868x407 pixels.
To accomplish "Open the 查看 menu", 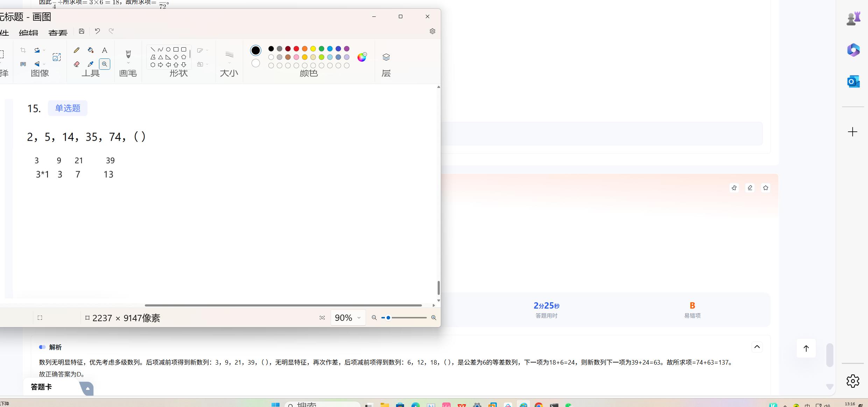I will [x=58, y=33].
